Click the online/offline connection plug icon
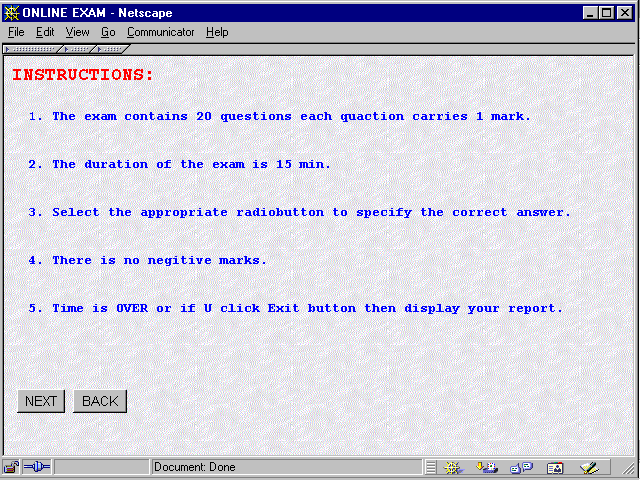 pos(36,467)
